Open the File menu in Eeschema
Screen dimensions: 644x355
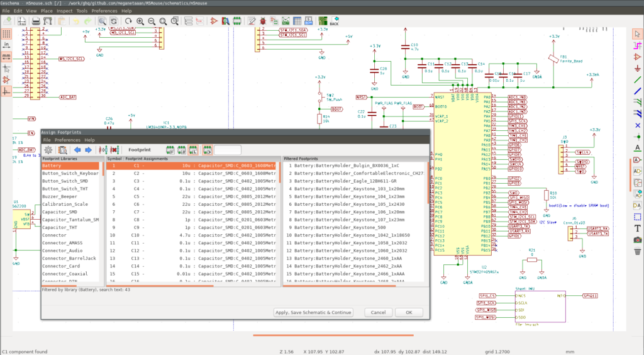[x=6, y=11]
